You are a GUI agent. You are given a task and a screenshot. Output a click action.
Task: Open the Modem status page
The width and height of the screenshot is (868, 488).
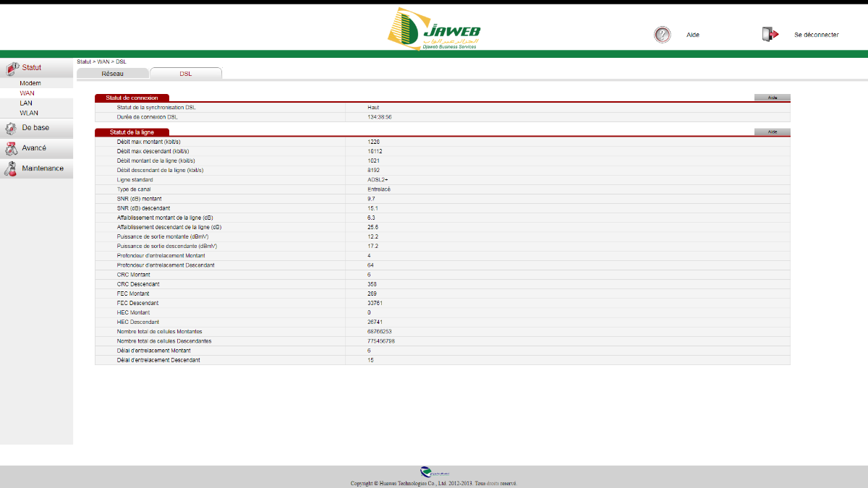coord(30,84)
